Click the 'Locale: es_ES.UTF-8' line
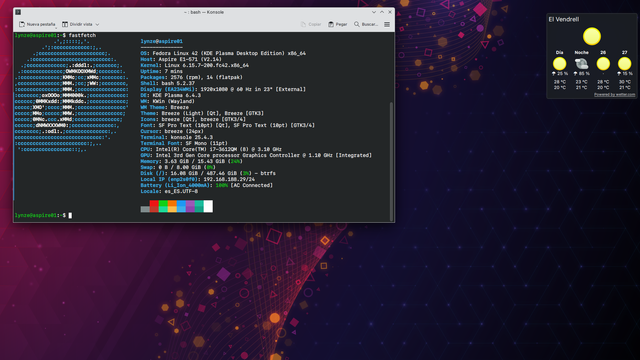 point(169,191)
